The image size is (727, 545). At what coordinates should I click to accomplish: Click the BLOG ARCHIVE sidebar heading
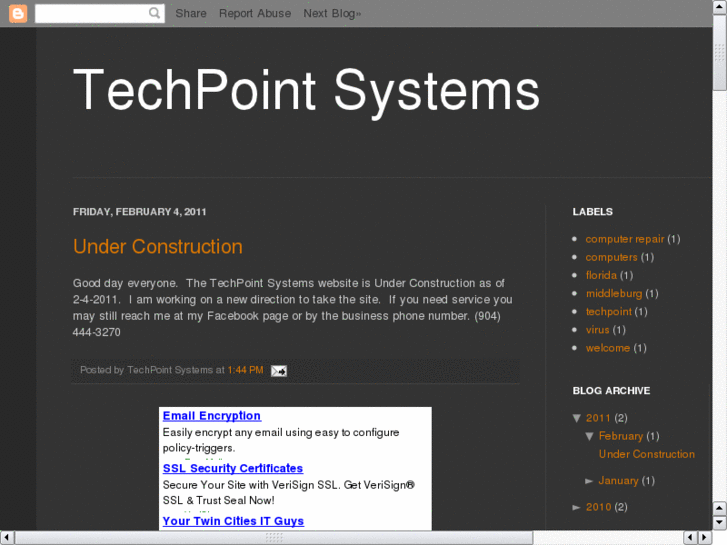pos(611,391)
